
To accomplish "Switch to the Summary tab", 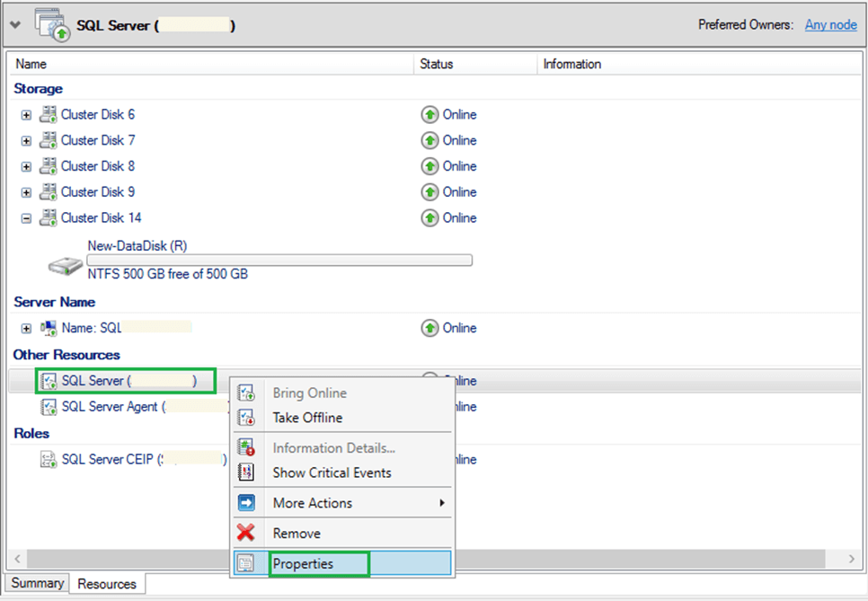I will [x=37, y=583].
